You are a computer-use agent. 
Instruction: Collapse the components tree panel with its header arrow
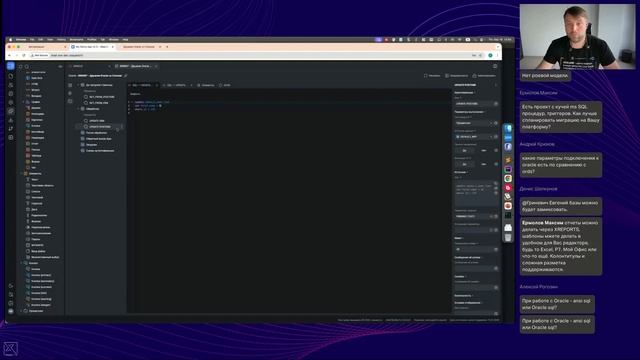click(x=60, y=66)
